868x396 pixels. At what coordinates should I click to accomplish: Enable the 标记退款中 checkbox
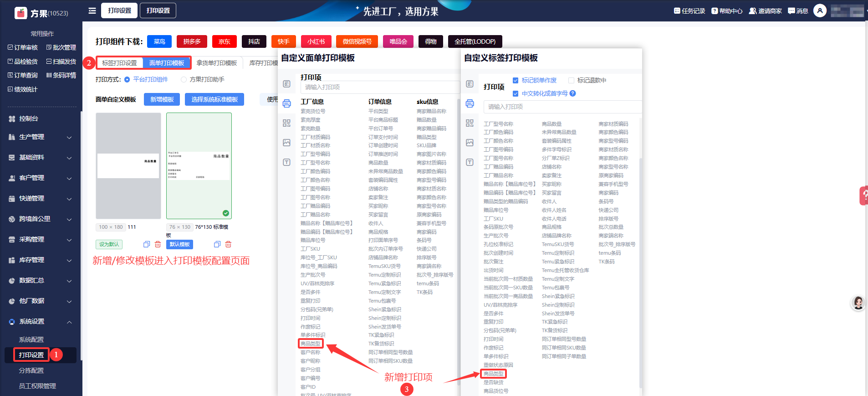coord(571,81)
